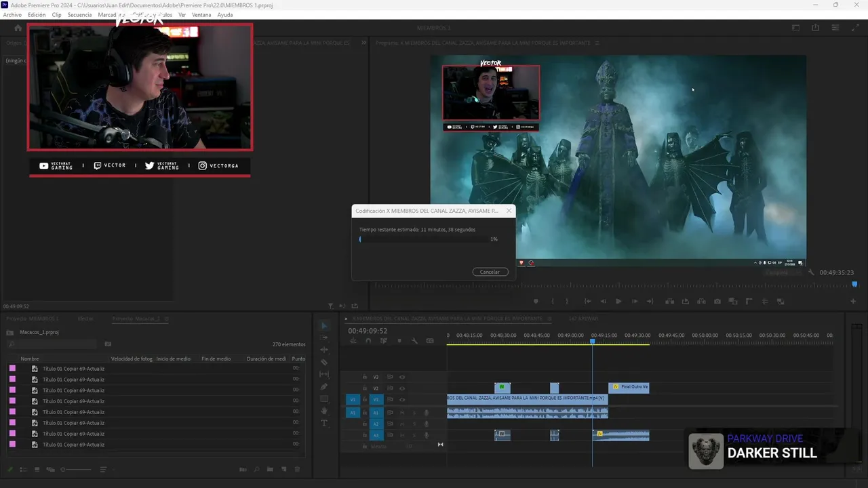Click the Lift button in Program monitor

pos(669,302)
